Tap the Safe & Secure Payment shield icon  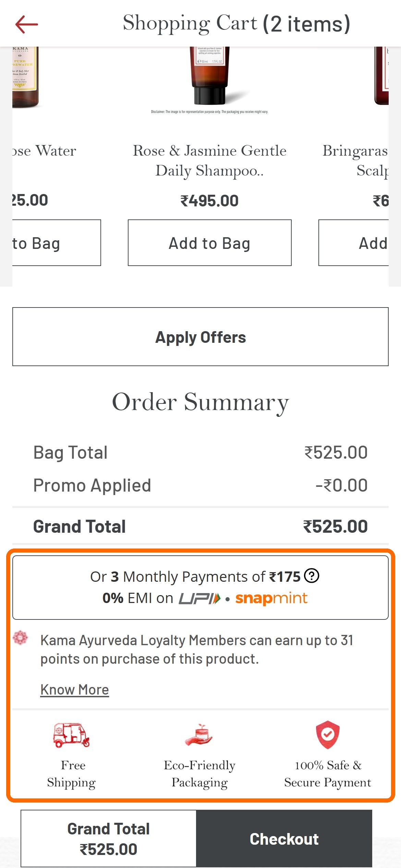point(328,735)
